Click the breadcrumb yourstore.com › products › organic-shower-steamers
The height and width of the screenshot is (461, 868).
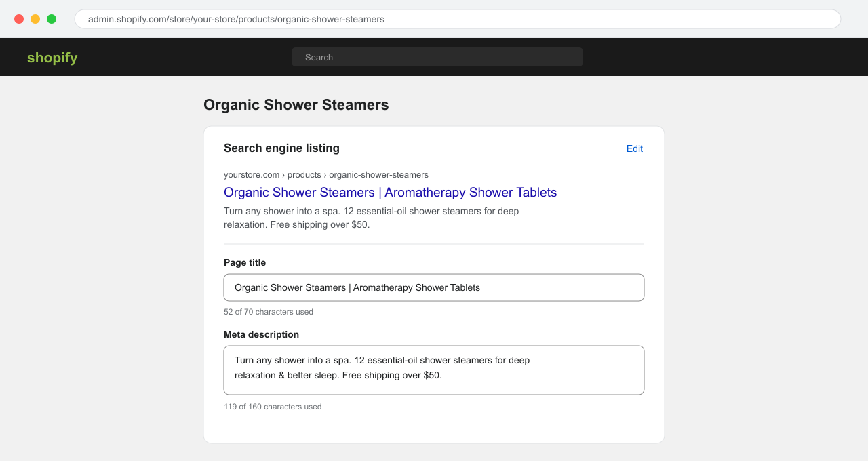coord(326,175)
